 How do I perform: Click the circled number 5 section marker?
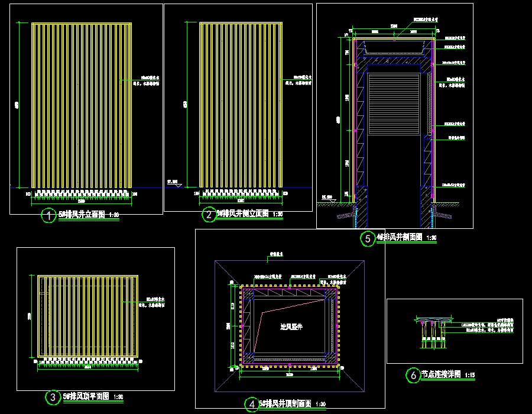368,239
